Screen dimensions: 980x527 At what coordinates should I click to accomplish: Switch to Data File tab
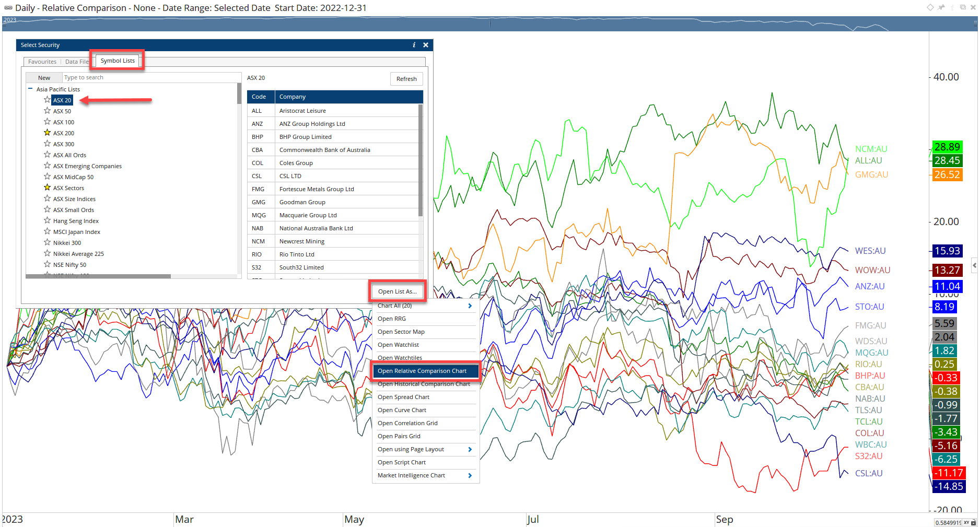coord(76,62)
